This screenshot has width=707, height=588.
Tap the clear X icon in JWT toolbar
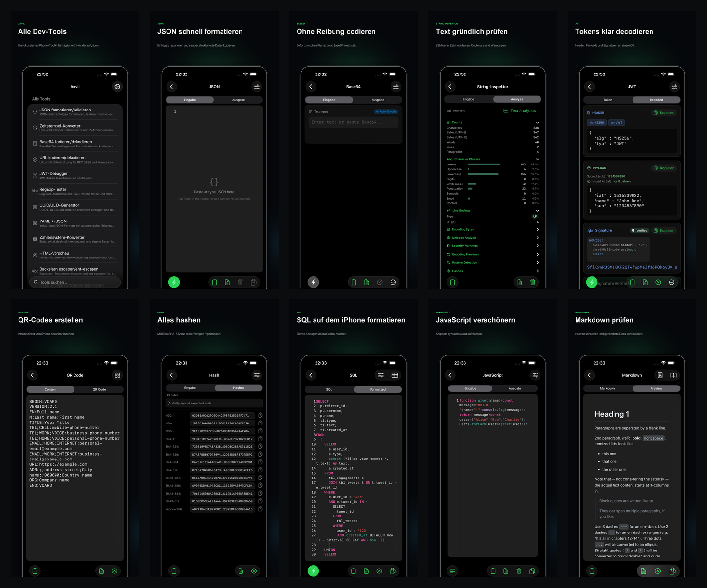click(x=658, y=282)
